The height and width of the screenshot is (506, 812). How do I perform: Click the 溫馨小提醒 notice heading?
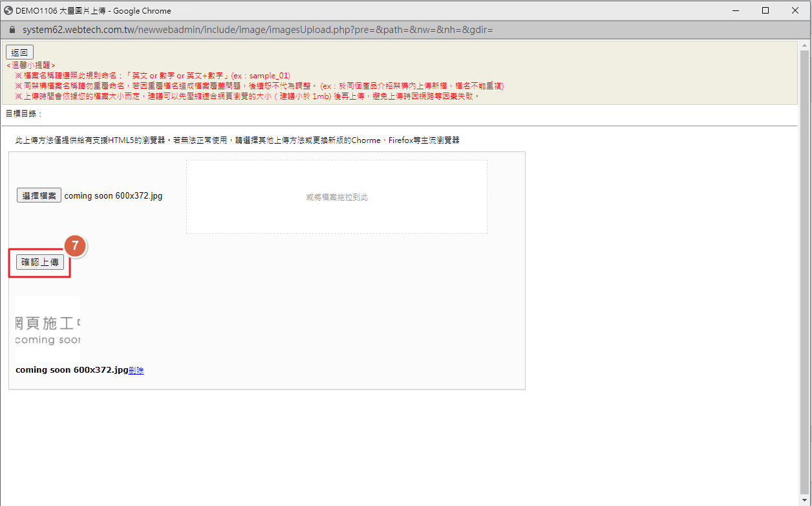pos(30,65)
